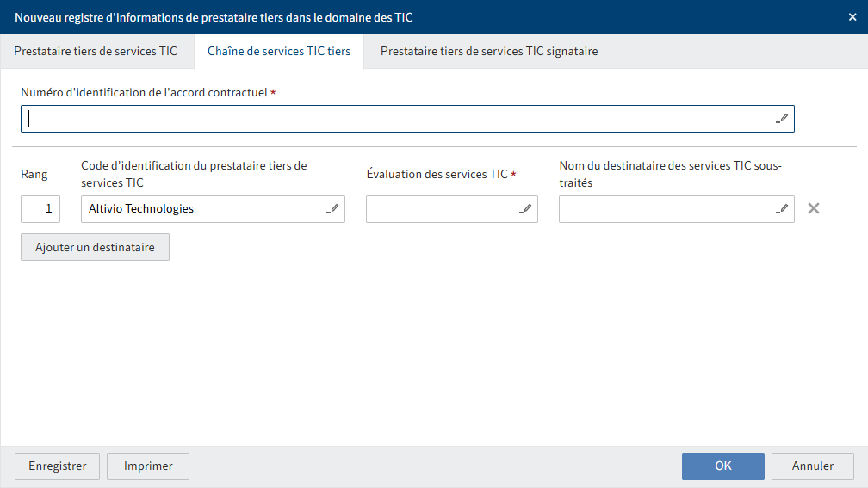This screenshot has height=488, width=868.
Task: Focus the Numéro d'identification de l'accord contractuel field
Action: (407, 119)
